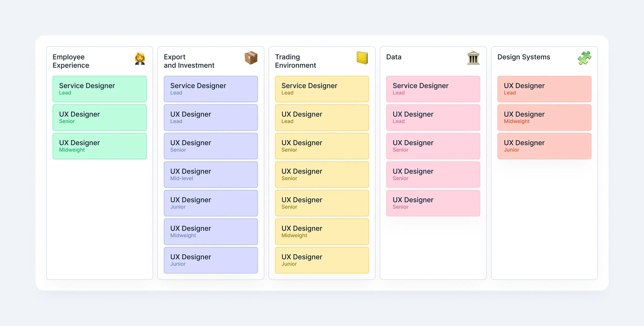The image size is (644, 326).
Task: Click the package box icon for Export and Investment
Action: coord(251,58)
